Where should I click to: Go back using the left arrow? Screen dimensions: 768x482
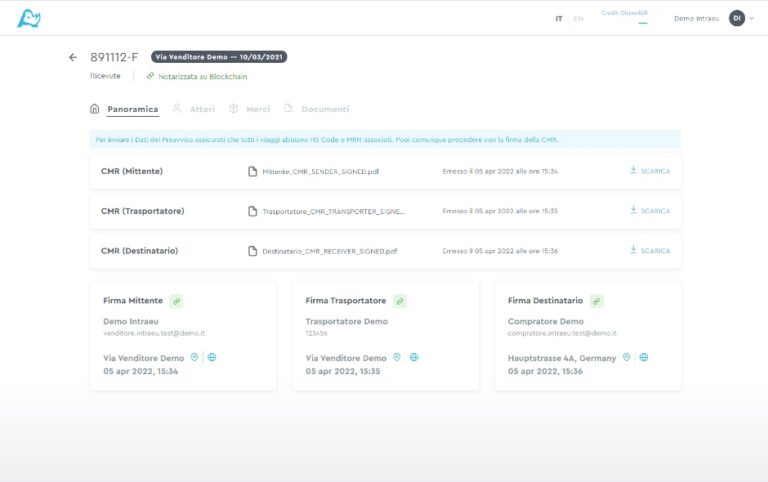click(x=72, y=57)
